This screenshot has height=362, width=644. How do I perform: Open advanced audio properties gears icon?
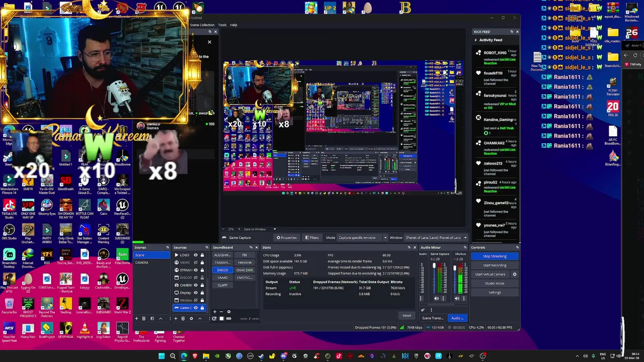coord(423,310)
